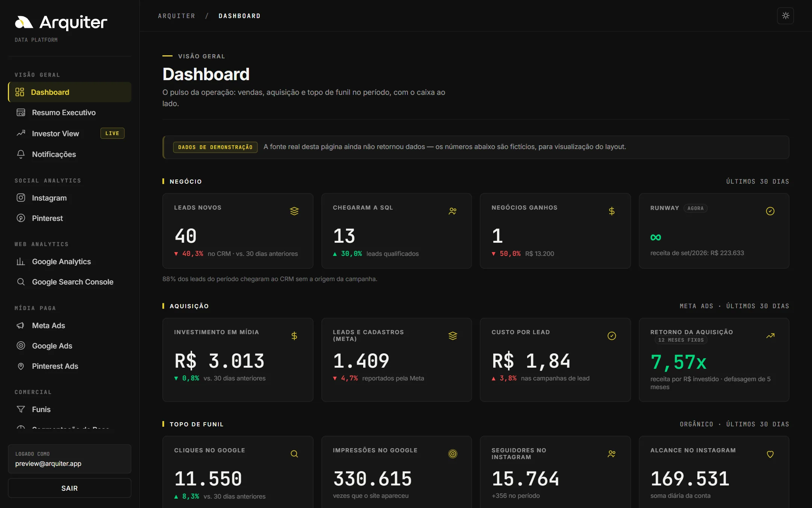
Task: Click the ARQUITER breadcrumb link
Action: tap(177, 16)
